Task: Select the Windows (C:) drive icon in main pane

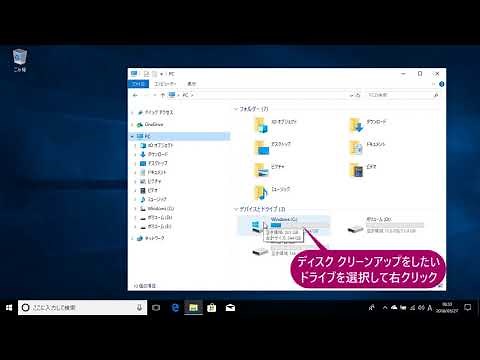Action: (256, 226)
